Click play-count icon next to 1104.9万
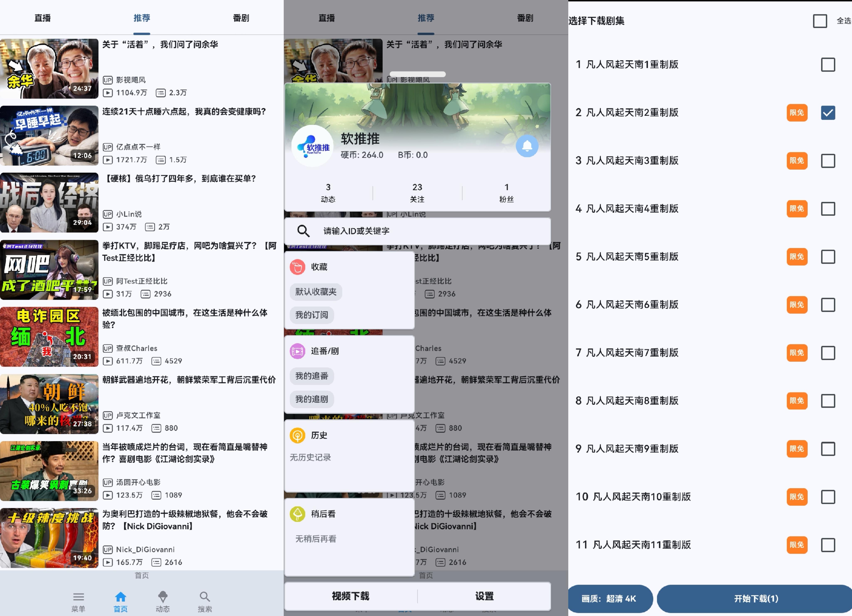This screenshot has width=852, height=616. 108,93
